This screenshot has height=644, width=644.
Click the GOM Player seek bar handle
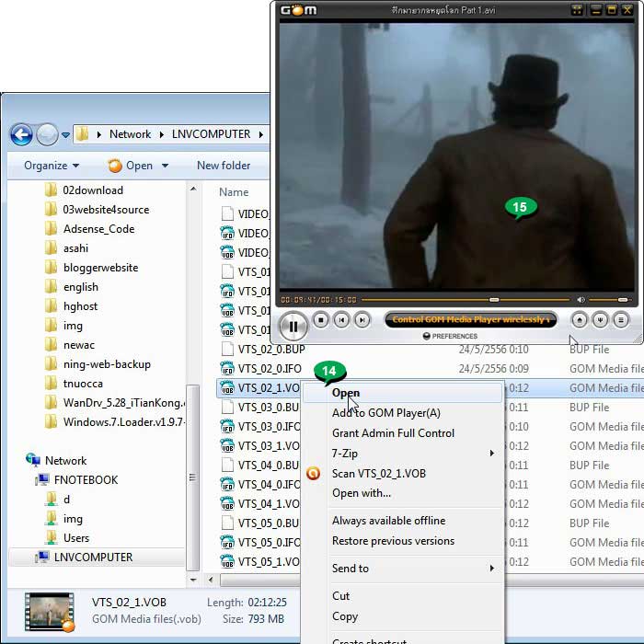(x=494, y=300)
